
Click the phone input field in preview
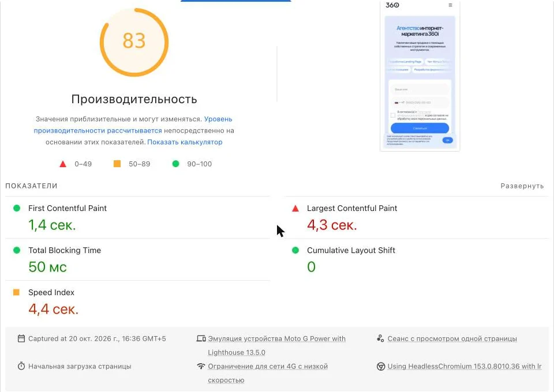(x=420, y=103)
